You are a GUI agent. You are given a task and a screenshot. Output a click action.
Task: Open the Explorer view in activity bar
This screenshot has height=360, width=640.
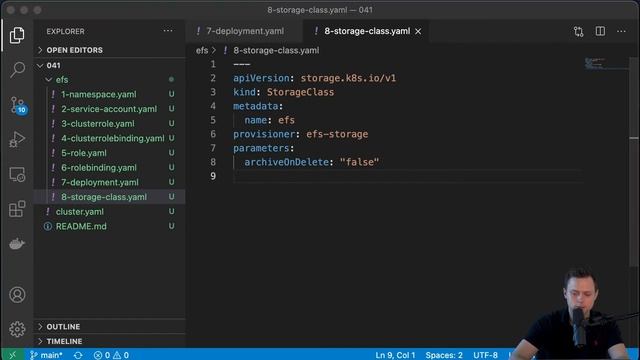click(17, 35)
